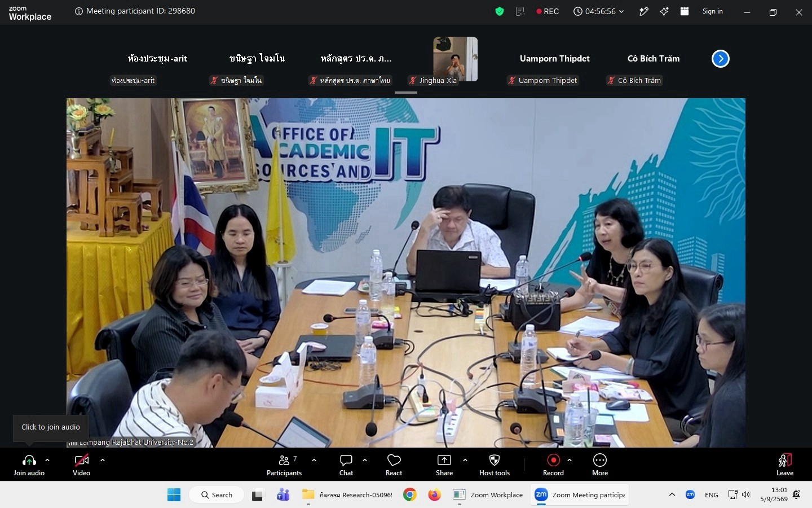Viewport: 812px width, 508px height.
Task: Open the Chat panel
Action: point(346,465)
